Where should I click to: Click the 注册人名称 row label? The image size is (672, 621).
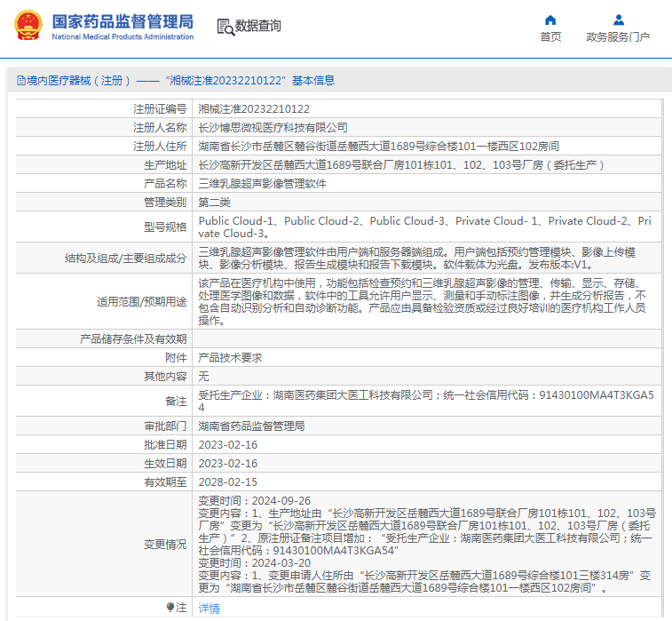(x=160, y=127)
